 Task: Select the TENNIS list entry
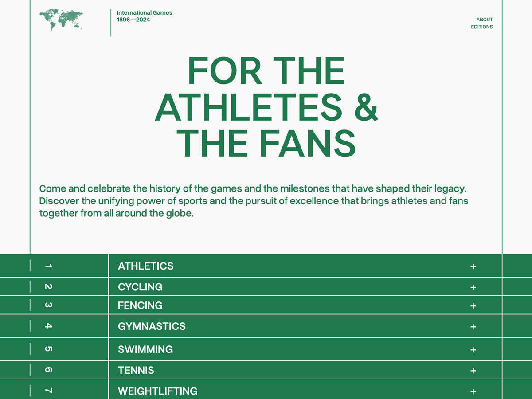[136, 370]
